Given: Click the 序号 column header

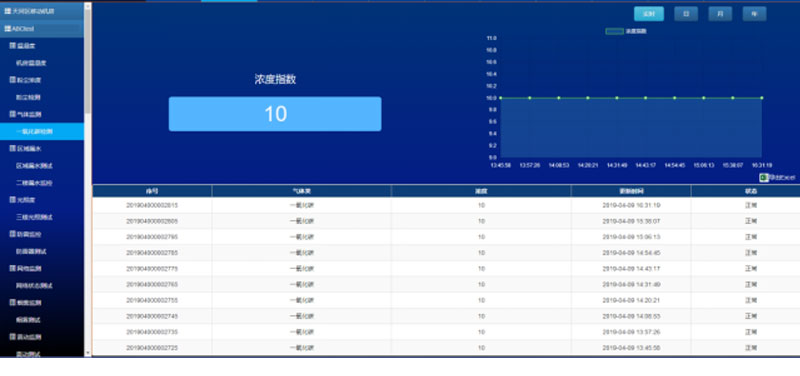Looking at the screenshot, I should pos(152,191).
